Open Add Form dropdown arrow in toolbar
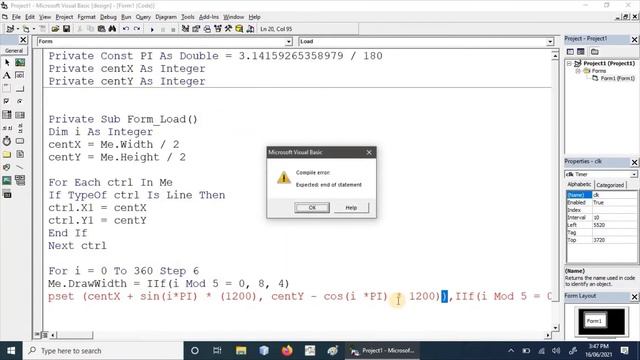Image resolution: width=640 pixels, height=360 pixels. [33, 29]
